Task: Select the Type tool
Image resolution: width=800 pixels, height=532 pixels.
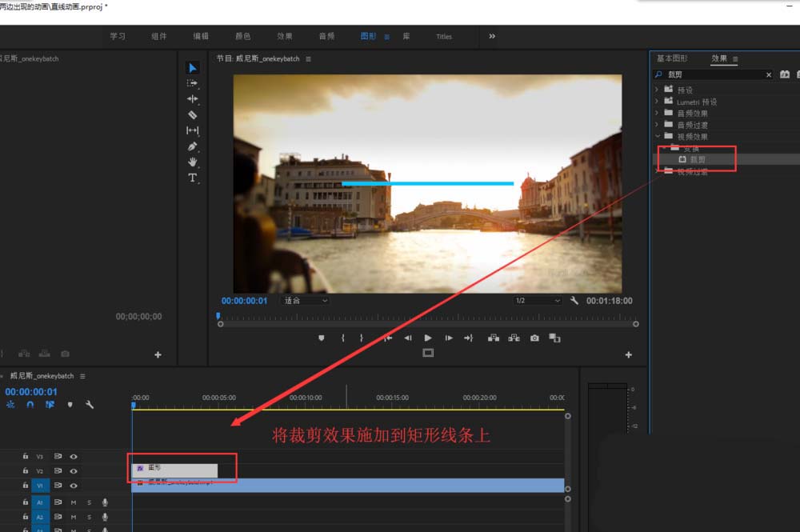Action: [x=192, y=178]
